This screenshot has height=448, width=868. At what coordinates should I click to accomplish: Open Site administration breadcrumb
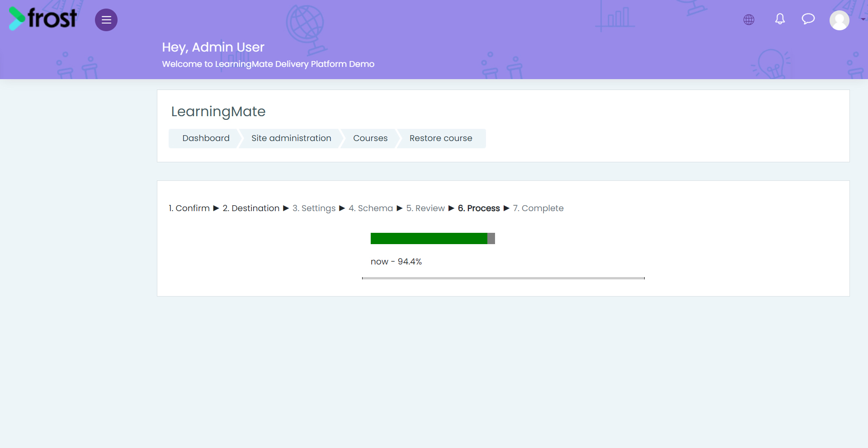tap(291, 138)
